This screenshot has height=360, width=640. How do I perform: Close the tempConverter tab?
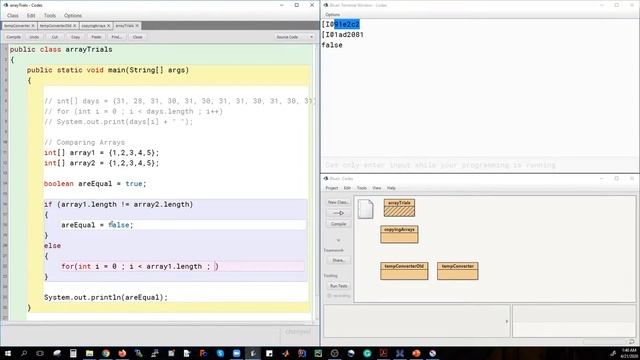[33, 26]
